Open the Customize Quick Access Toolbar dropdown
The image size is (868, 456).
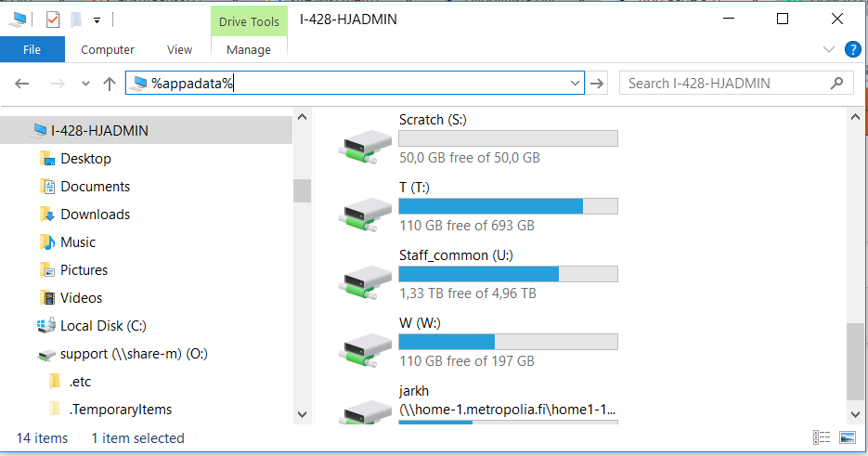[97, 20]
